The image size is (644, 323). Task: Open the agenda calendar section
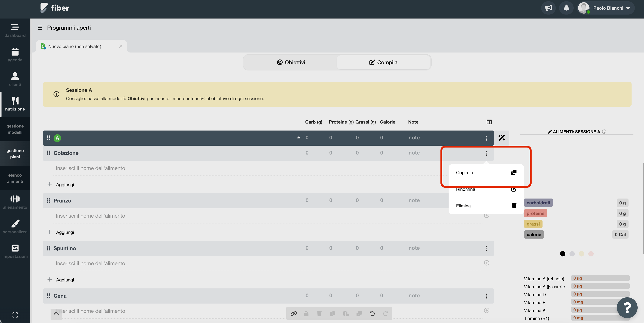pyautogui.click(x=15, y=55)
